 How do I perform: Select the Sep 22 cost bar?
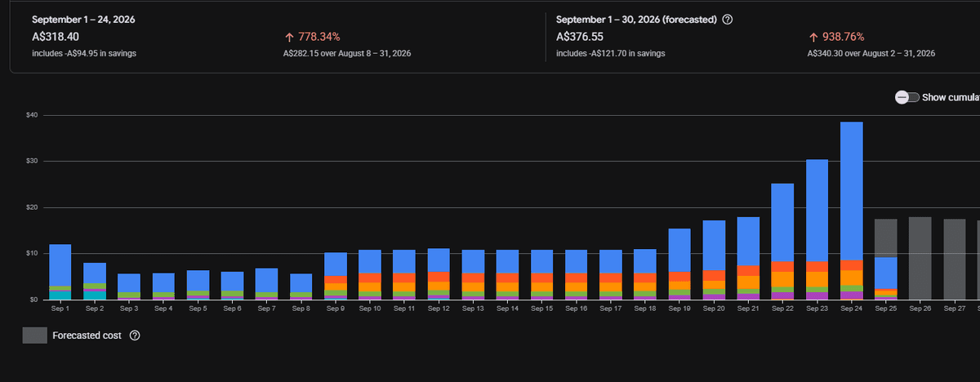pyautogui.click(x=782, y=242)
